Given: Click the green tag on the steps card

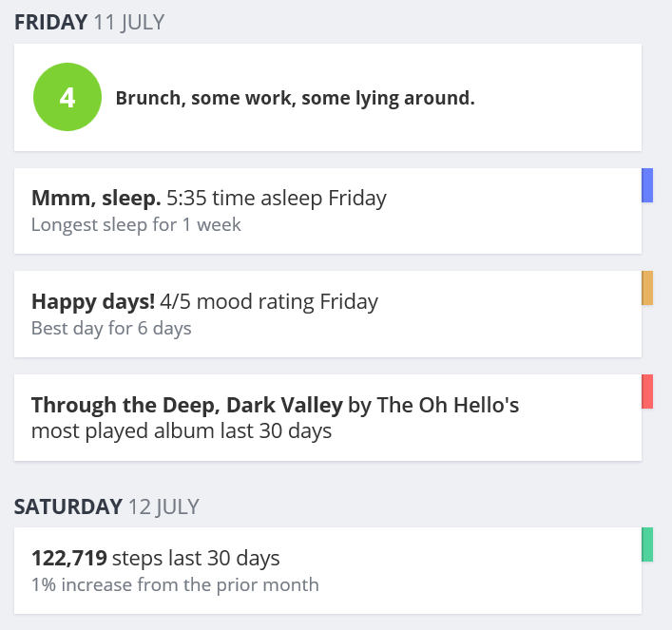Looking at the screenshot, I should [x=647, y=544].
